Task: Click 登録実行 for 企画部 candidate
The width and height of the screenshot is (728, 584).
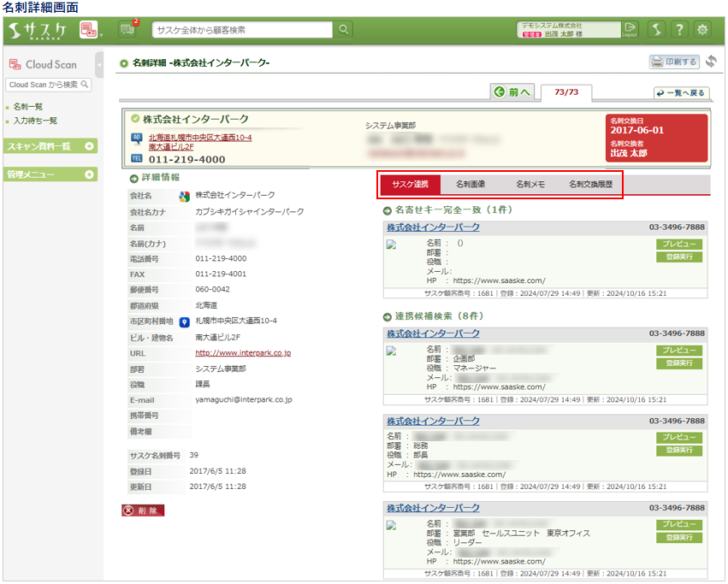Action: [x=679, y=363]
